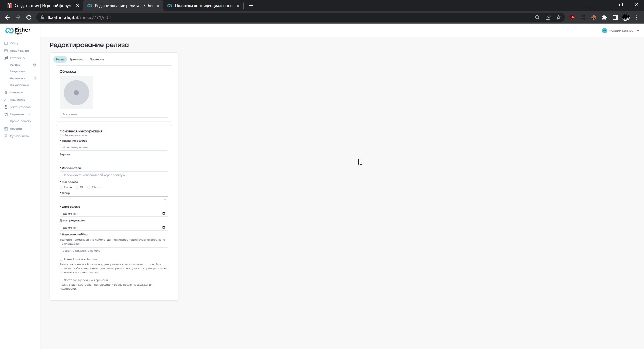644x349 pixels.
Task: Switch to the Проверка tab
Action: [x=97, y=59]
